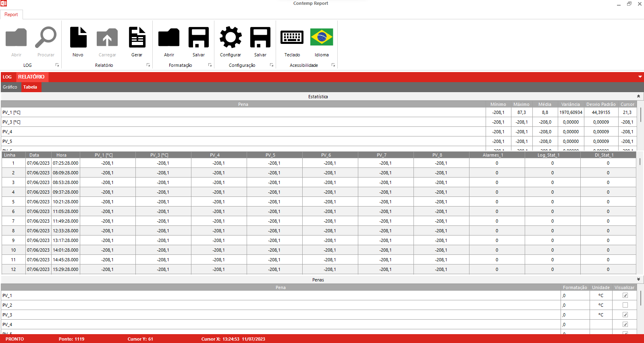Screen dimensions: 644x343
Task: Switch to the LOG tab
Action: point(7,77)
